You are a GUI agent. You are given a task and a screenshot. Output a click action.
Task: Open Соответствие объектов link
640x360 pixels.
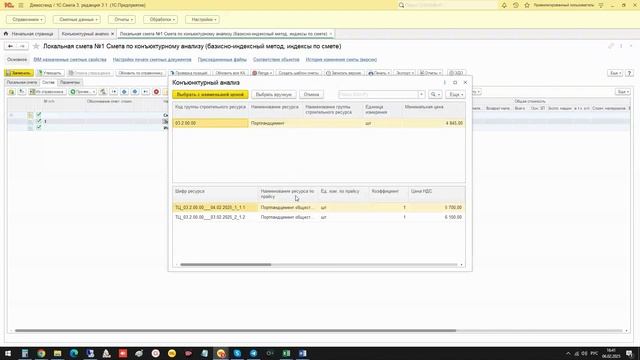click(276, 60)
